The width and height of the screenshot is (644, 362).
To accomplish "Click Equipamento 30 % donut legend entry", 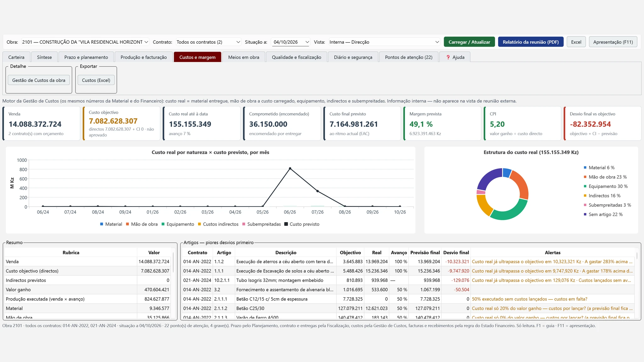I will (606, 186).
